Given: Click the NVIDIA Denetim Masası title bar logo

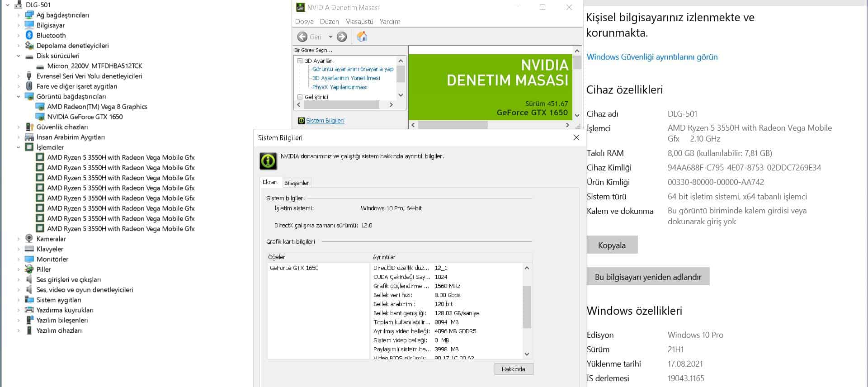Looking at the screenshot, I should pos(300,7).
